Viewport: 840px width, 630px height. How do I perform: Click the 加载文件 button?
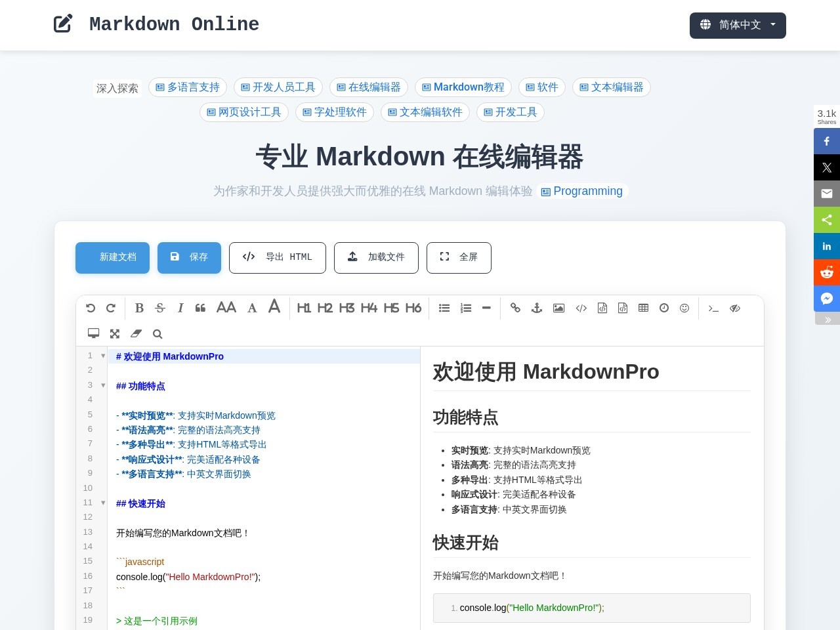376,258
